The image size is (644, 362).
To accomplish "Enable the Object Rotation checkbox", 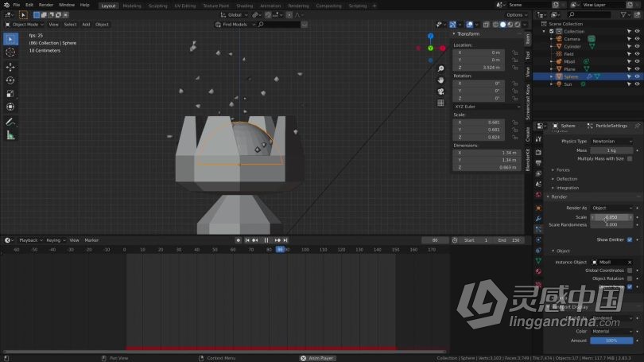I will pyautogui.click(x=630, y=278).
